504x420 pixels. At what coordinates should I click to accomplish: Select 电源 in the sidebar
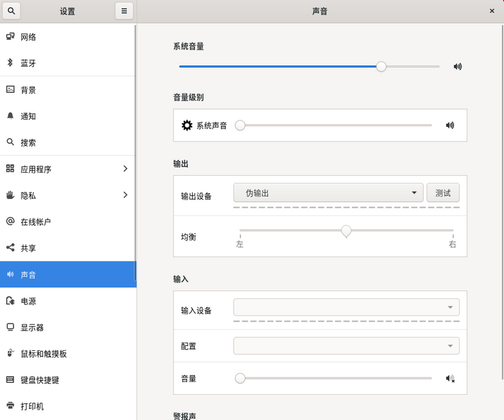[28, 301]
